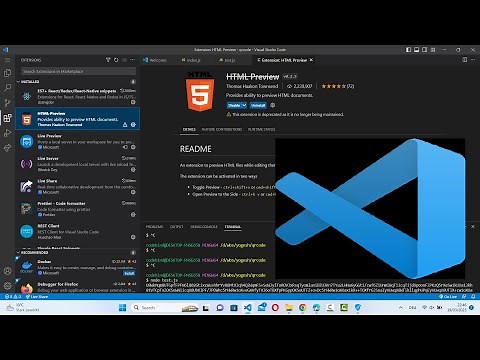
Task: Click warning icon on HTML Preview list item
Action: tap(125, 125)
